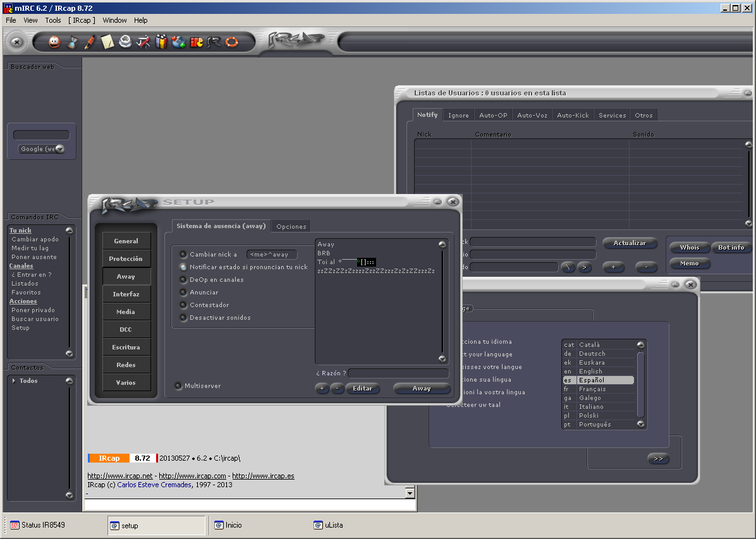Click the mIRC icon in title bar
Viewport: 756px width, 539px height.
point(8,8)
